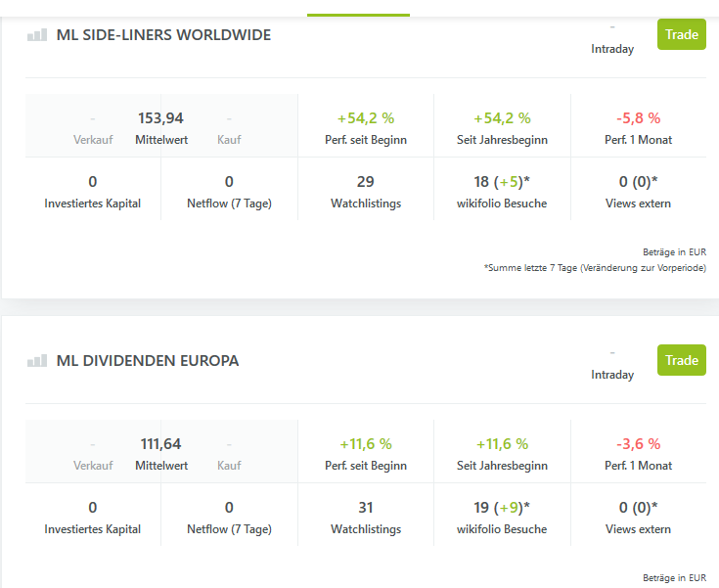Select the 29 Watchlistings stat
719x588 pixels.
pyautogui.click(x=366, y=182)
